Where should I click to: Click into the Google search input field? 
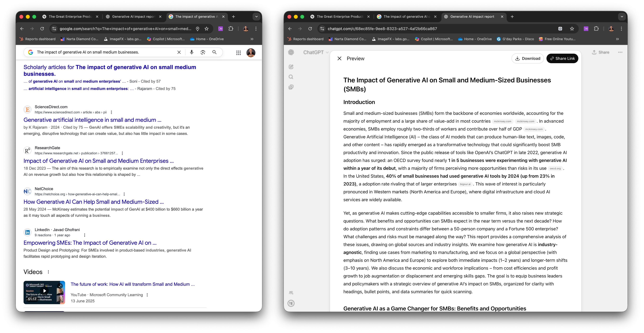(100, 52)
